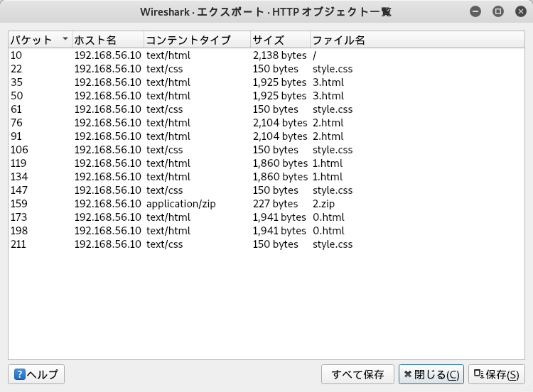The width and height of the screenshot is (533, 392).
Task: Select packet 91 2.html row
Action: coord(266,136)
